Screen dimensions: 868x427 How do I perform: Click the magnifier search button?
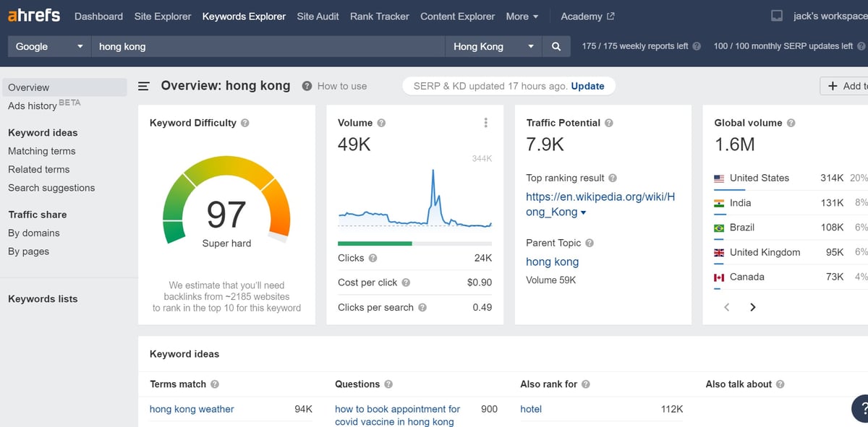point(556,46)
